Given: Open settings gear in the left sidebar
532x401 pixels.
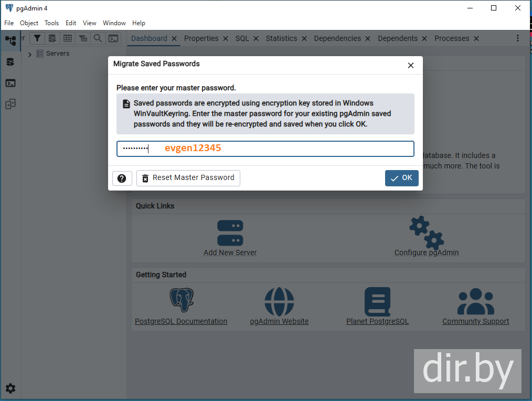Looking at the screenshot, I should click(x=10, y=388).
